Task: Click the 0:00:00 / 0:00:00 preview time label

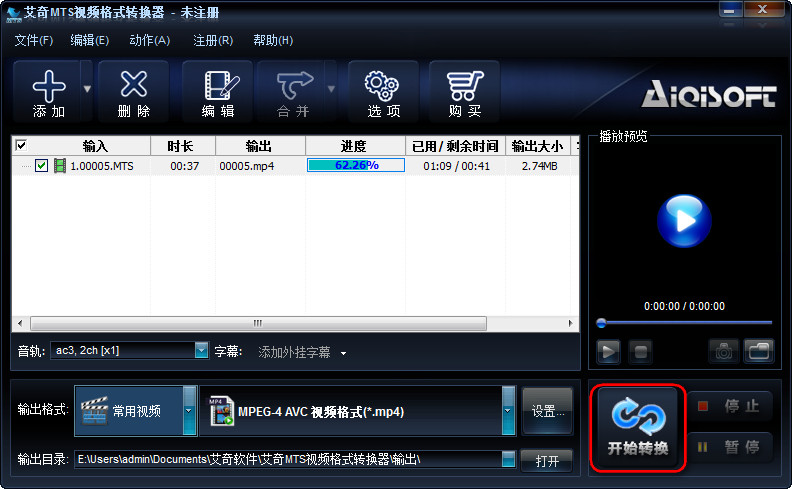Action: 684,306
